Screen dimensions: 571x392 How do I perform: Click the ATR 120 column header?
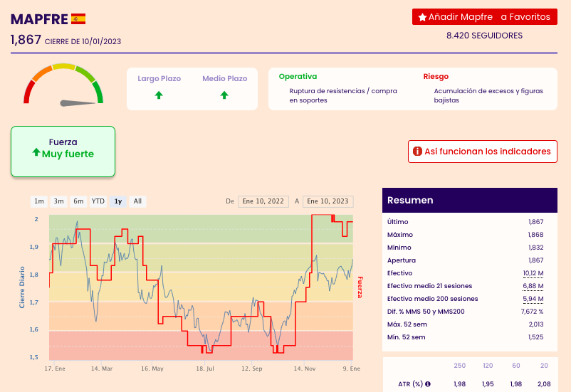tap(488, 366)
